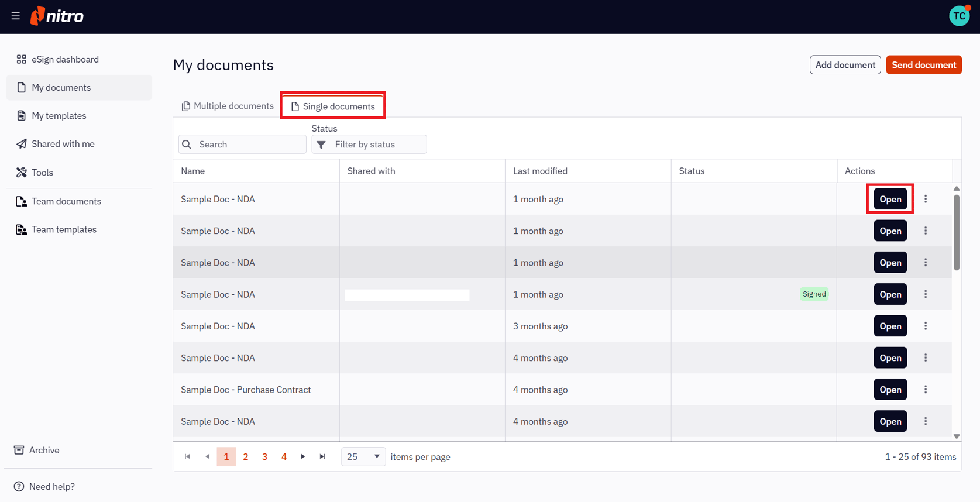Image resolution: width=980 pixels, height=502 pixels.
Task: Open the items per page dropdown
Action: pyautogui.click(x=363, y=457)
